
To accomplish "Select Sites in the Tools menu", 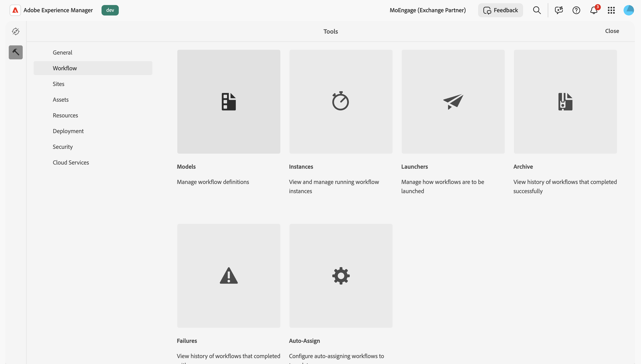I will 93,84.
